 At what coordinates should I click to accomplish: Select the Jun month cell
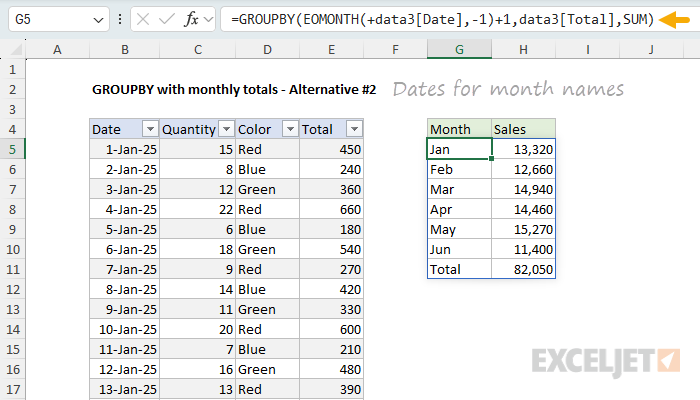[x=459, y=249]
